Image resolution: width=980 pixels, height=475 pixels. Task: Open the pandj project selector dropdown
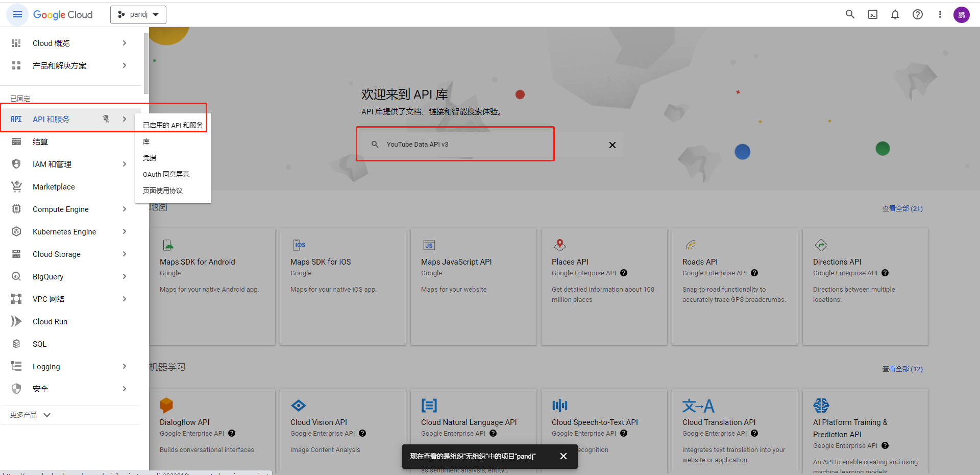(138, 15)
